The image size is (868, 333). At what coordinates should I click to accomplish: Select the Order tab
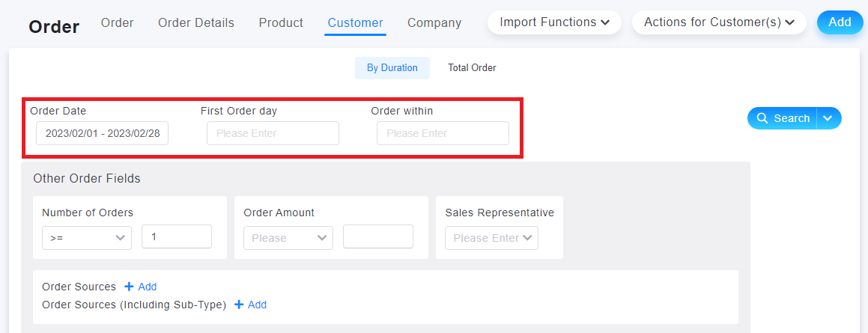click(118, 22)
